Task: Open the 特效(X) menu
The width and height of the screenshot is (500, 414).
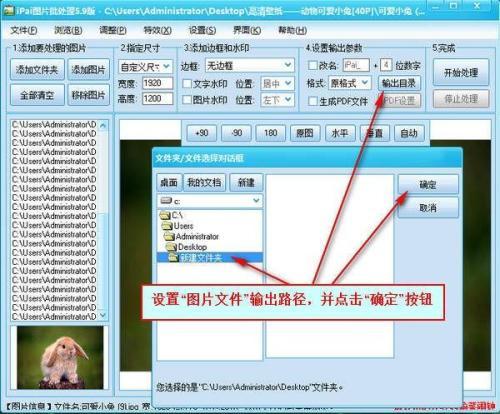Action: [157, 30]
